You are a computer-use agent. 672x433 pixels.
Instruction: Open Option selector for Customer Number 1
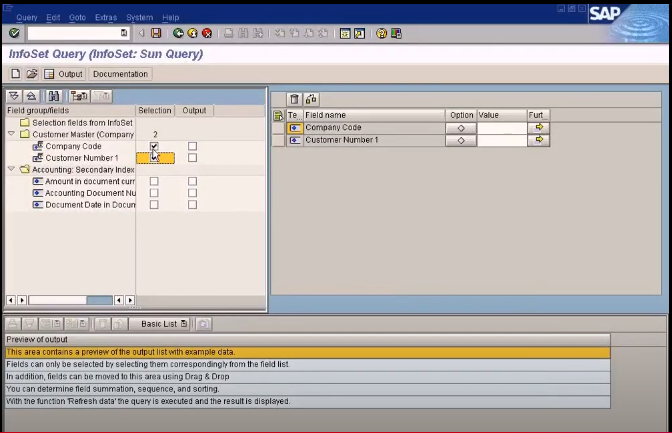[461, 140]
